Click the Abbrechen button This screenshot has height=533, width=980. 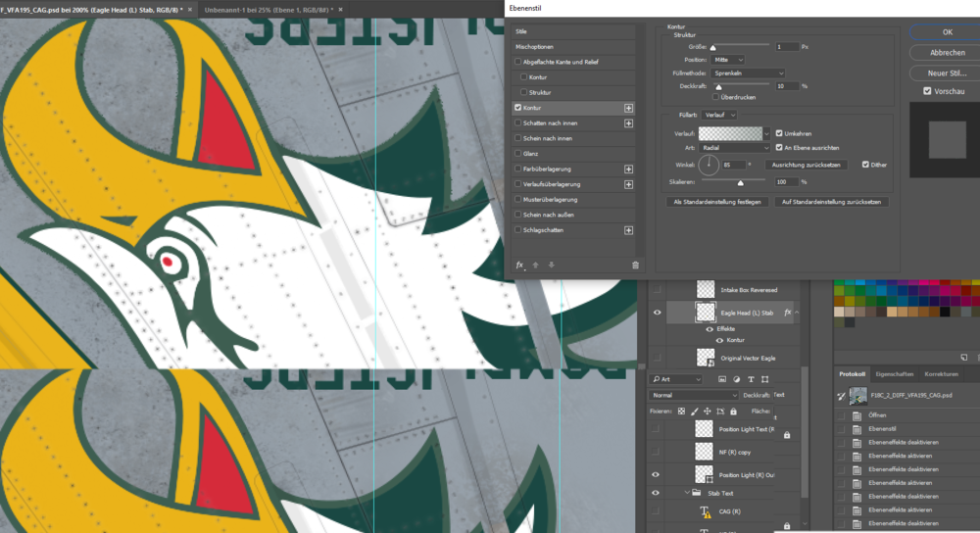tap(947, 53)
